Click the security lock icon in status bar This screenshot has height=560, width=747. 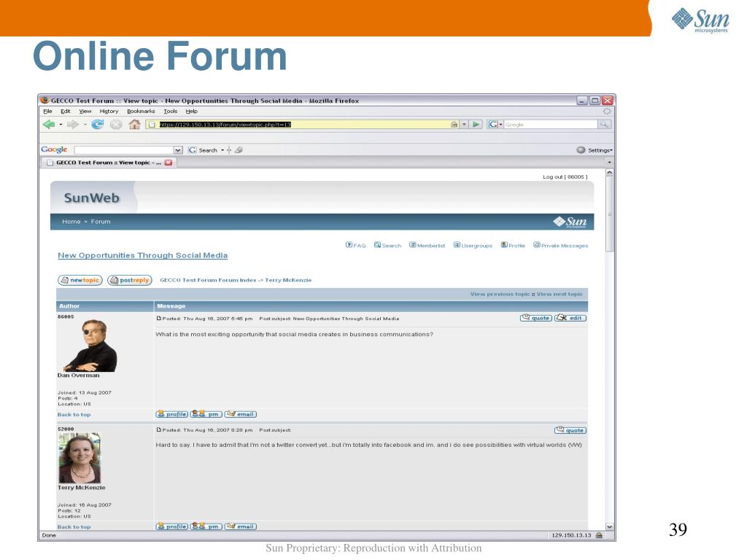600,535
